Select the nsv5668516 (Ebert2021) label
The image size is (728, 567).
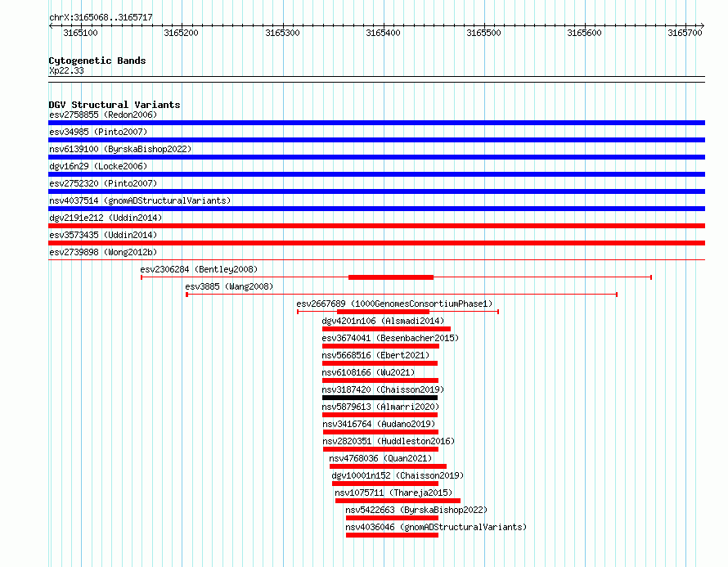click(375, 355)
